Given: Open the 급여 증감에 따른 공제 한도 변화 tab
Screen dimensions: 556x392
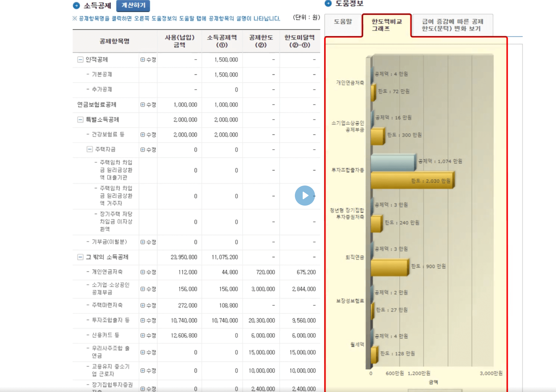Looking at the screenshot, I should click(452, 25).
